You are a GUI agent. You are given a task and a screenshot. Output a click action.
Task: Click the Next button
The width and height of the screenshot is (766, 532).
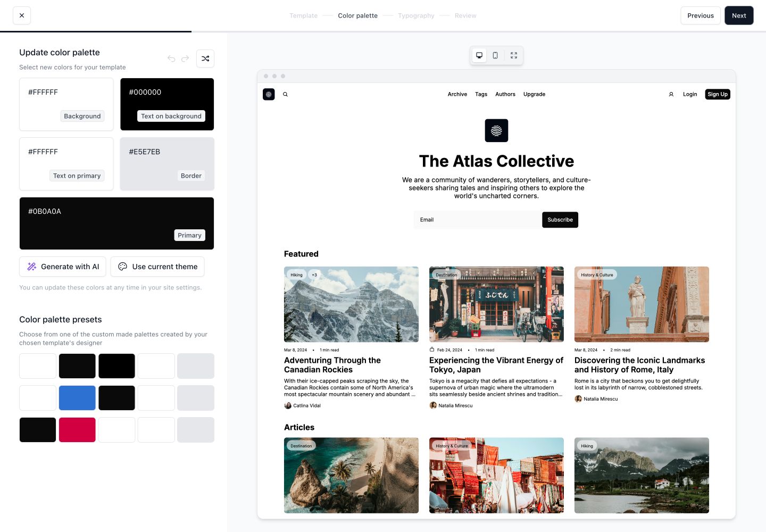739,15
